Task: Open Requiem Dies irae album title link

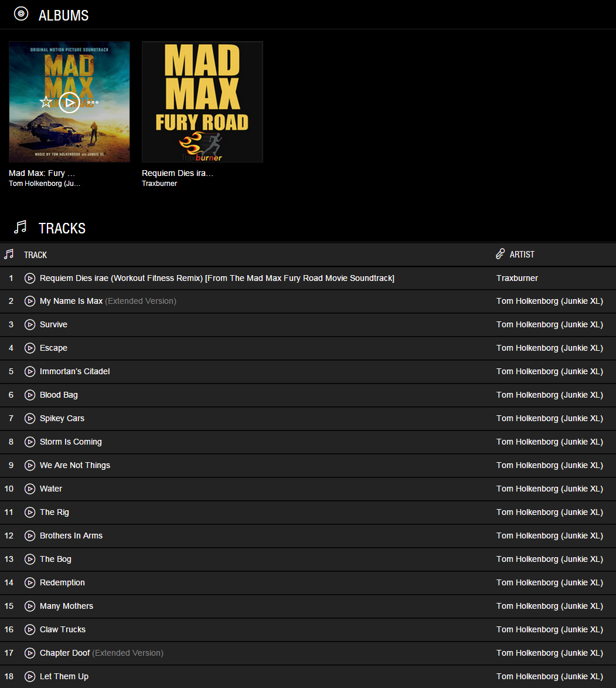Action: 177,173
